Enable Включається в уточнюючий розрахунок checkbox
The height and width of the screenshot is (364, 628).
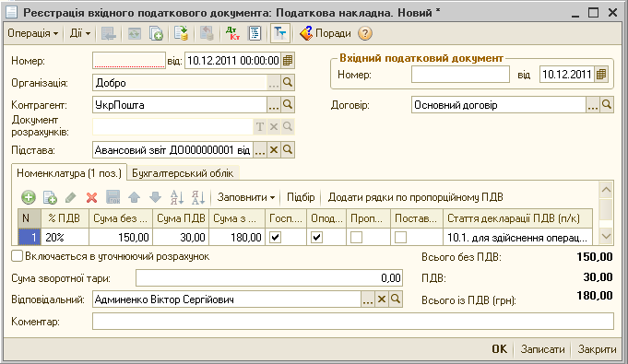17,256
